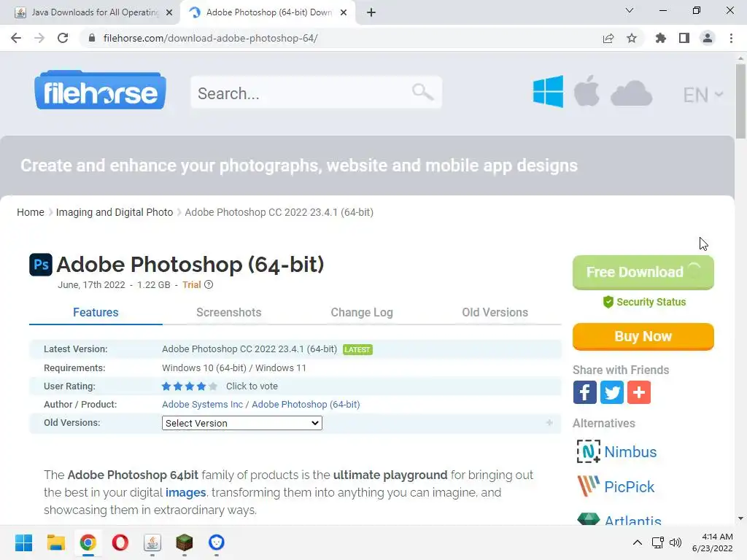Open the Chrome three-dot menu
Image resolution: width=747 pixels, height=560 pixels.
pyautogui.click(x=731, y=38)
